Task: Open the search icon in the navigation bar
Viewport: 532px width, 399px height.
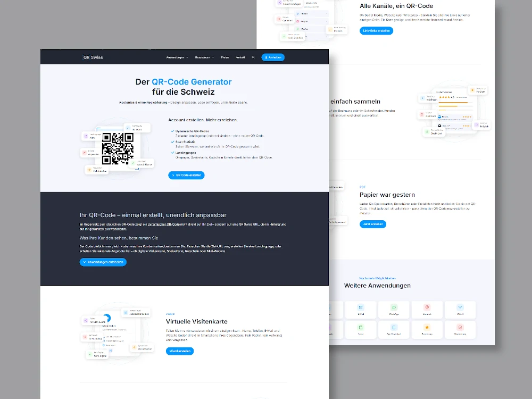Action: pyautogui.click(x=253, y=57)
